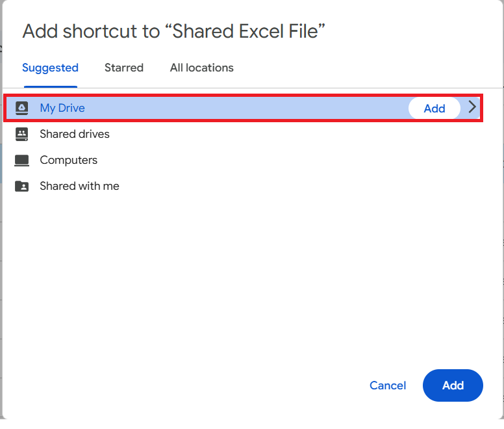
Task: Pick the Shared with me label
Action: (79, 187)
